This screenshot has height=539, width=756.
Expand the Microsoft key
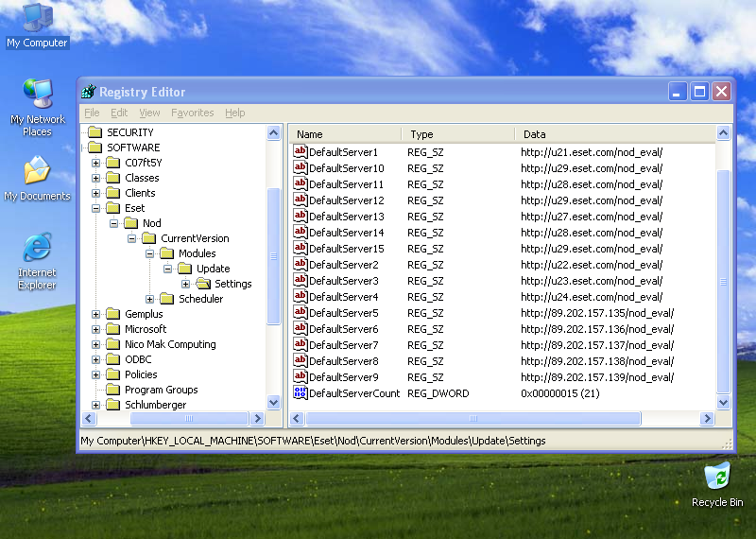tap(96, 329)
